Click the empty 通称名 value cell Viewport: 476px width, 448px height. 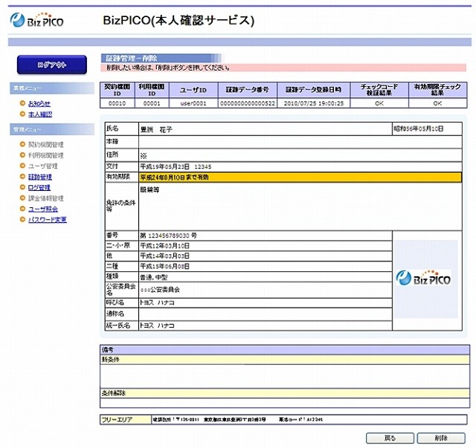click(x=266, y=314)
